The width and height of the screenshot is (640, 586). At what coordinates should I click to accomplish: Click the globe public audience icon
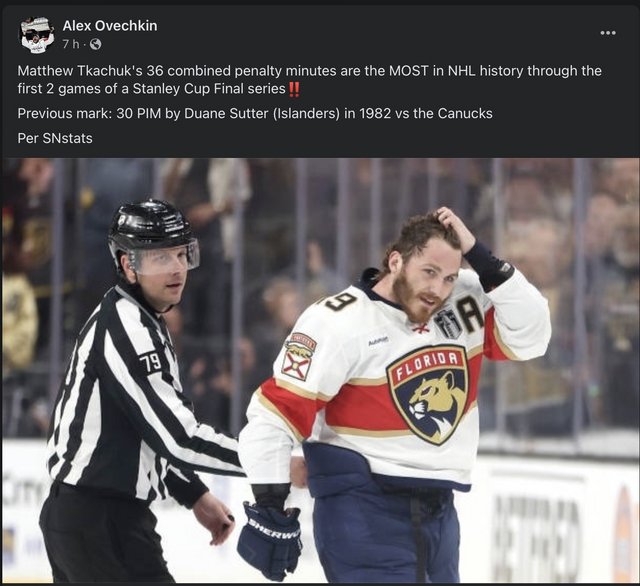(x=95, y=44)
